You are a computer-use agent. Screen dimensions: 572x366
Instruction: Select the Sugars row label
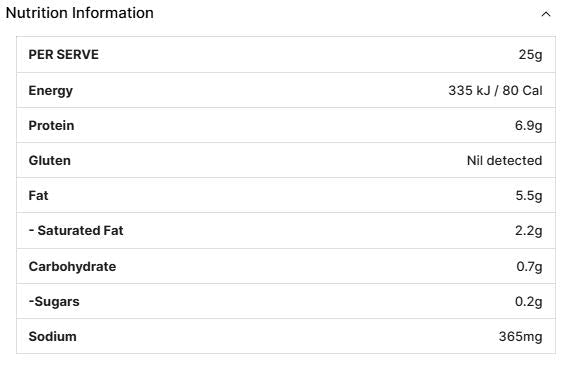(x=54, y=302)
